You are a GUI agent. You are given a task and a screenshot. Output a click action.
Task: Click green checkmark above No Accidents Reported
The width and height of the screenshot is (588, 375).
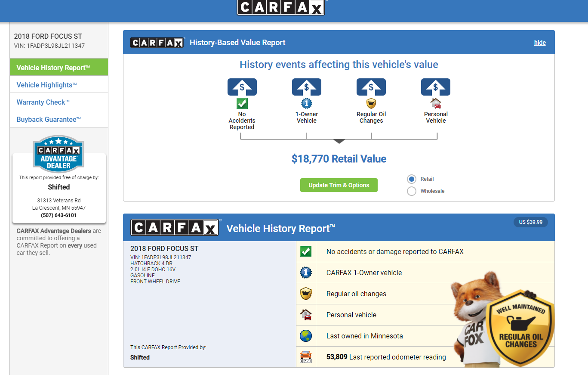coord(242,103)
